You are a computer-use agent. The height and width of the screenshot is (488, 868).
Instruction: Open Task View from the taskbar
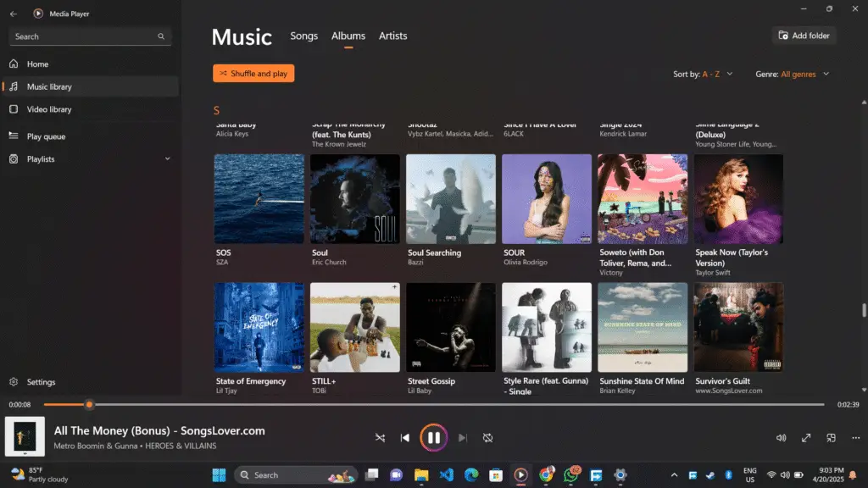[x=371, y=474]
